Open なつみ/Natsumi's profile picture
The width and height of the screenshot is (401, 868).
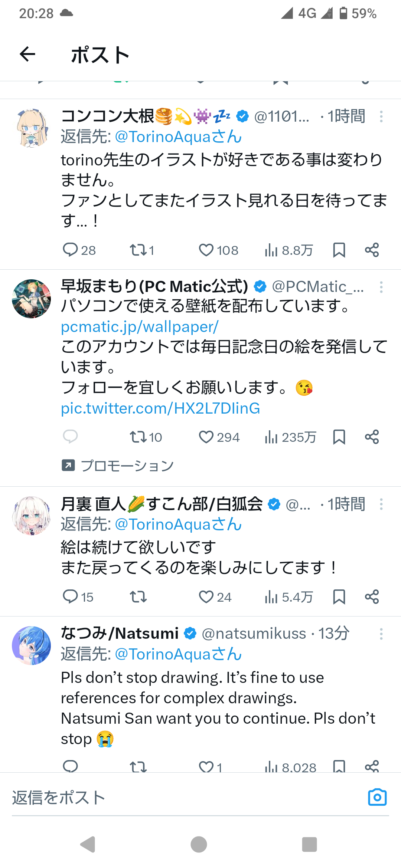coord(31,645)
